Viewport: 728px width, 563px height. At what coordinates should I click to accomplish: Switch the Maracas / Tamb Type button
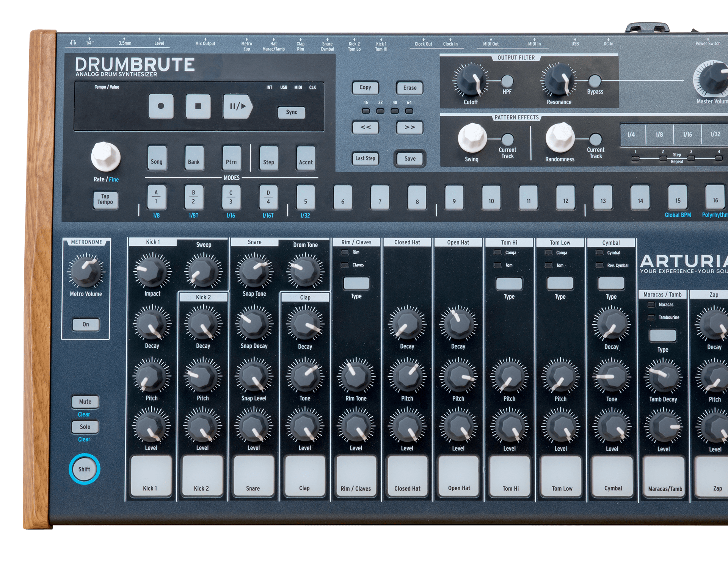[x=662, y=336]
